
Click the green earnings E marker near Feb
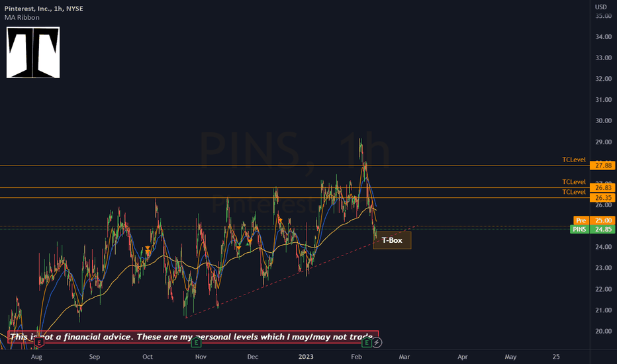(367, 343)
